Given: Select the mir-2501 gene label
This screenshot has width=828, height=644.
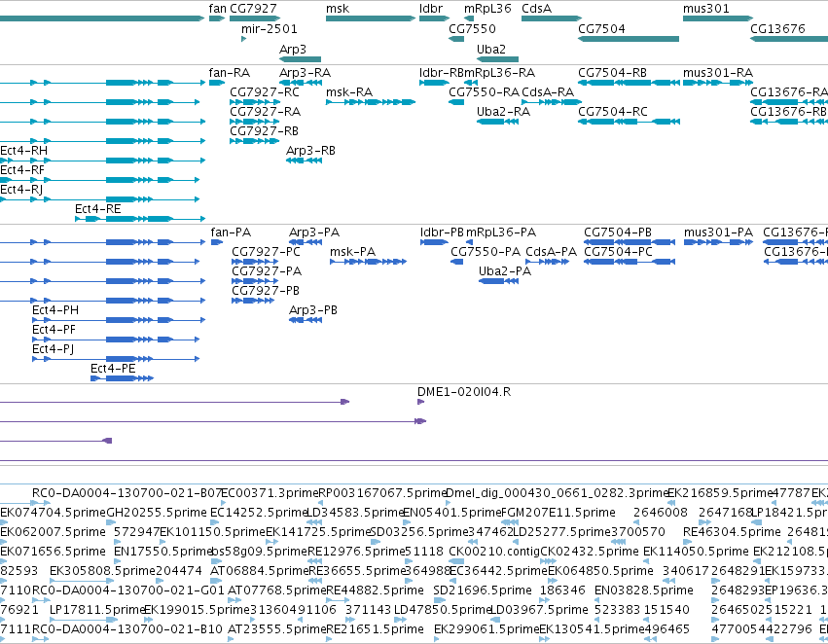Looking at the screenshot, I should 270,28.
